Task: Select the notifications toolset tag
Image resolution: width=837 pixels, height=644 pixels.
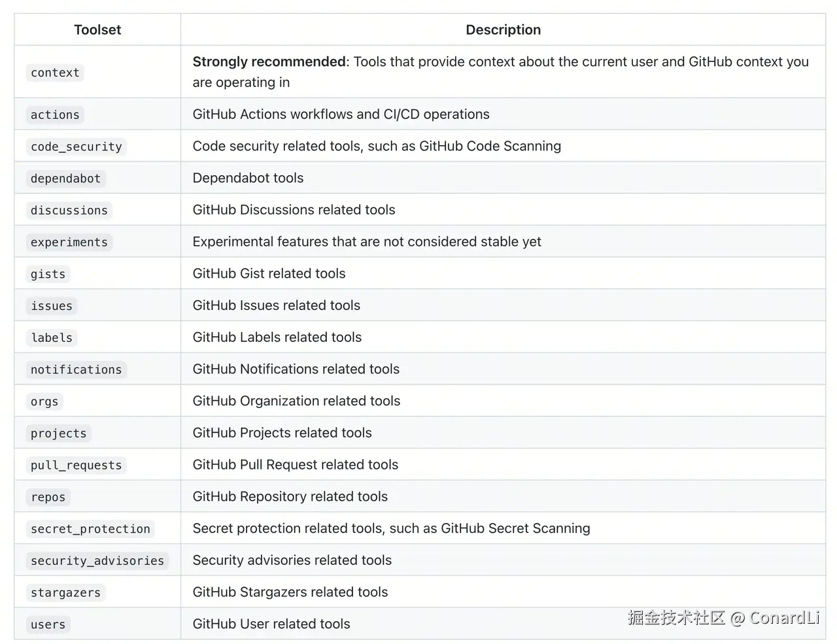Action: click(x=77, y=370)
